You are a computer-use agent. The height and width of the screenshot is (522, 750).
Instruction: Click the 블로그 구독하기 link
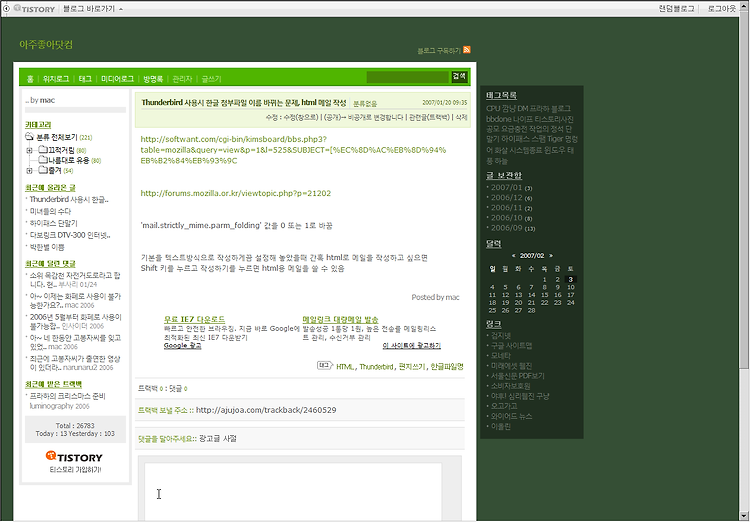point(439,51)
